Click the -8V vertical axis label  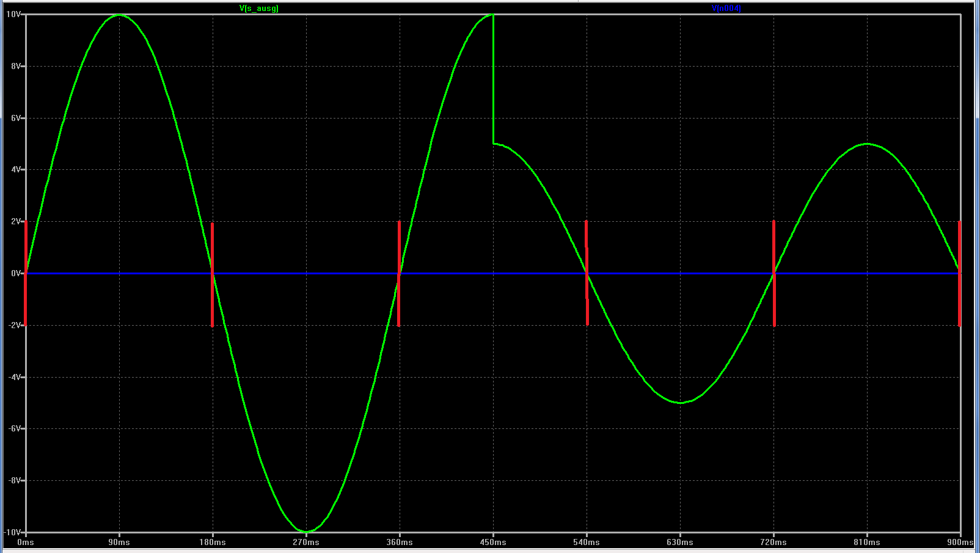(15, 480)
